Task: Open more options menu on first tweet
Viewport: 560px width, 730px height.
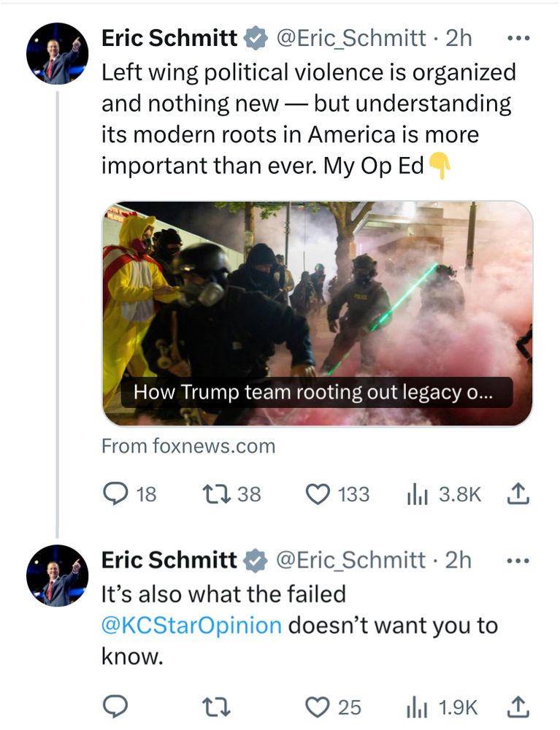Action: click(516, 38)
